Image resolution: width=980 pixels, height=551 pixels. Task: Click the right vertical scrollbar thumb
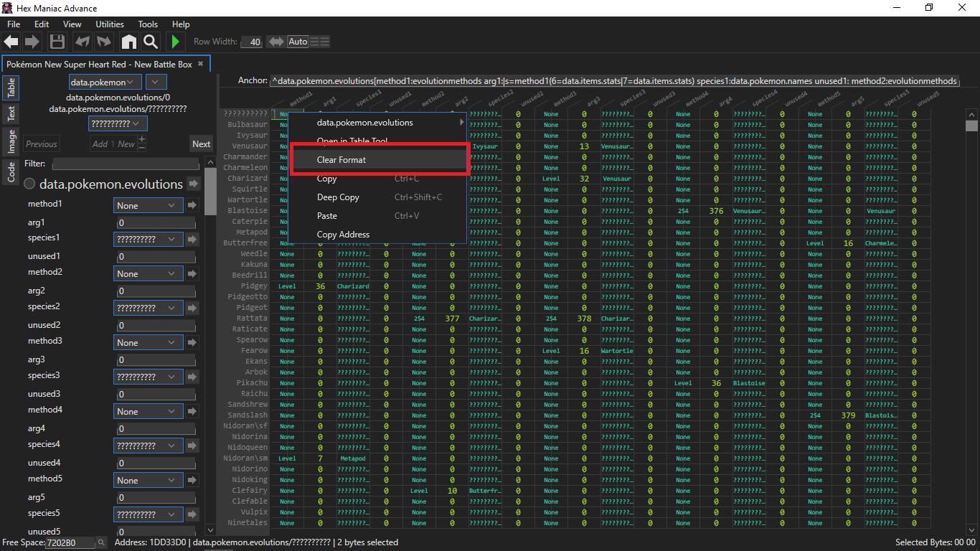[971, 126]
